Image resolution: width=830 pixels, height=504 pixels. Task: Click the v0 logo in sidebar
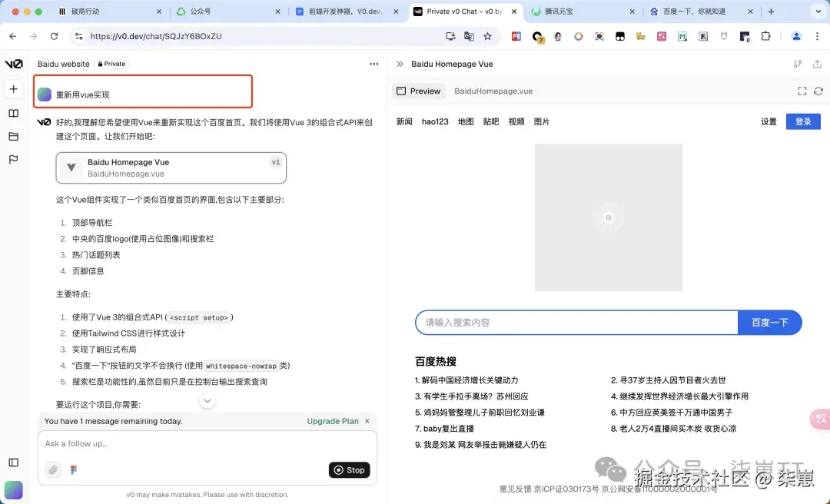coord(14,64)
